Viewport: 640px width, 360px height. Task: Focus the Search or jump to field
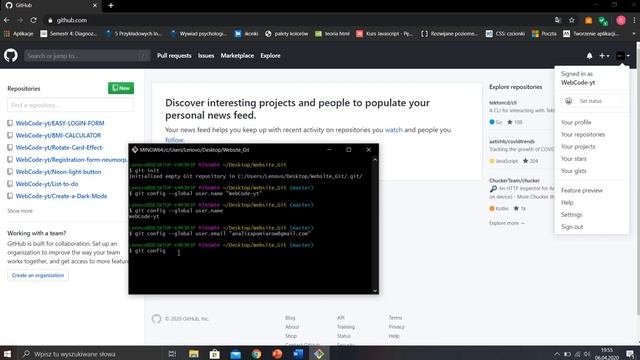pos(87,56)
